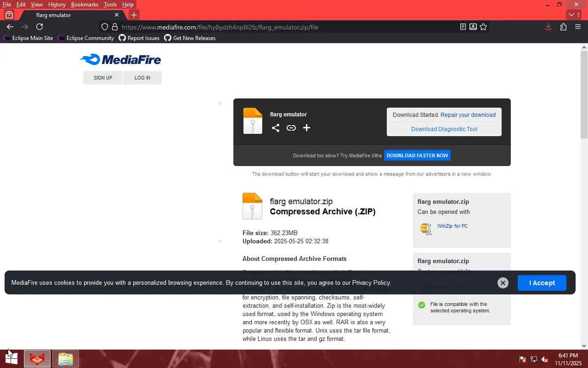The height and width of the screenshot is (368, 588).
Task: Click the Action Center flag tray icon
Action: click(x=523, y=359)
